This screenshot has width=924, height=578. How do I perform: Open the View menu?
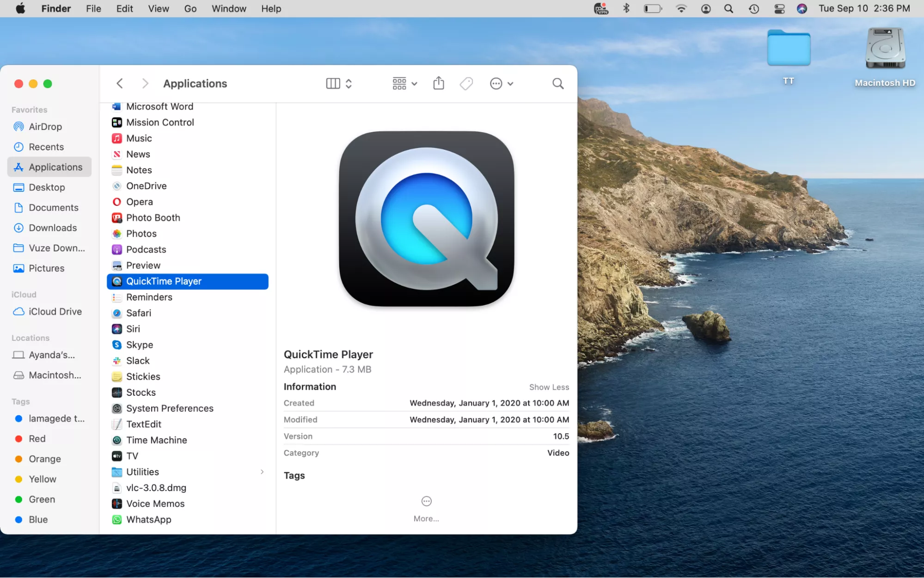pyautogui.click(x=158, y=9)
